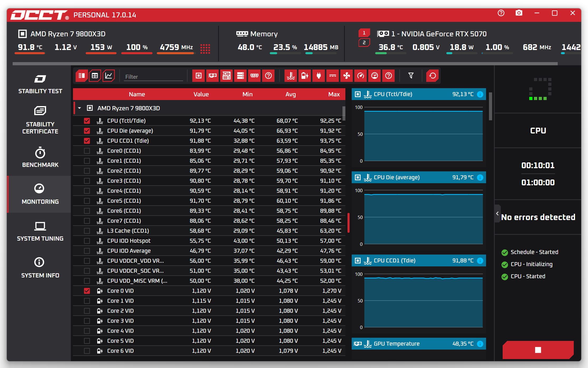Toggle the usage dial sensor filter
Viewport: 588px width, 368px height.
point(375,76)
